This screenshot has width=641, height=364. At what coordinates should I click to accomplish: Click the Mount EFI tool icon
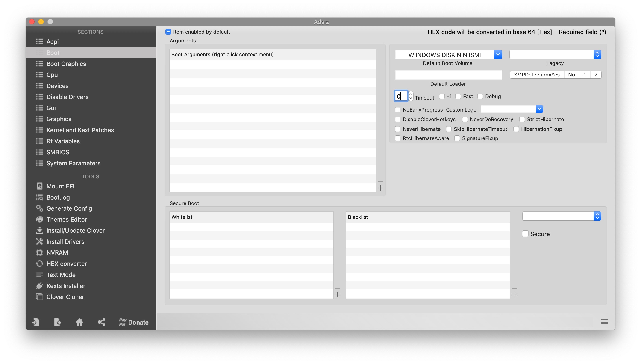(x=39, y=186)
